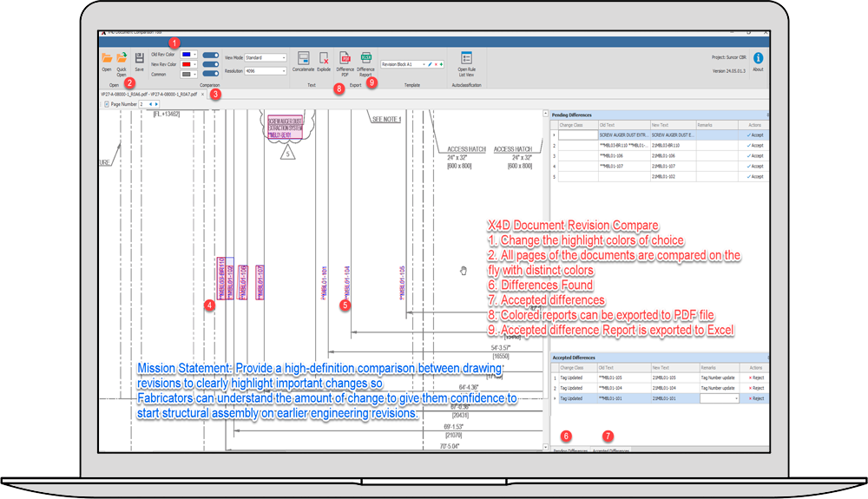Viewport: 868px width, 499px height.
Task: Toggle the Common color switch
Action: tap(210, 74)
